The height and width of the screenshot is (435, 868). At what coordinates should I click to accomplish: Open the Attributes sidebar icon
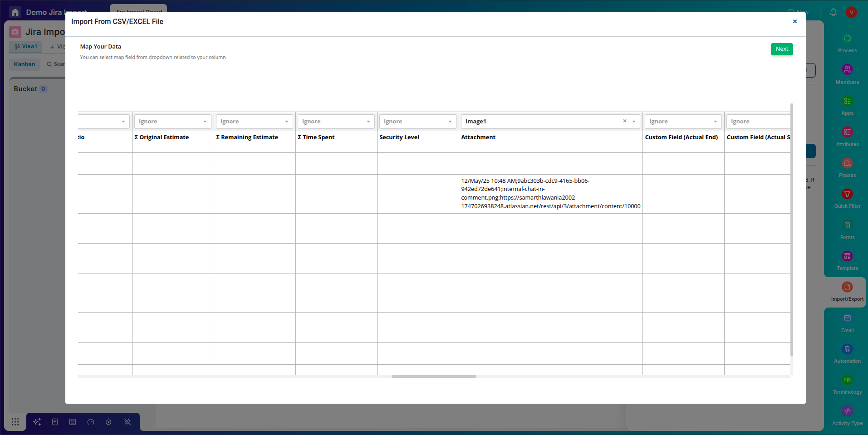click(x=847, y=132)
